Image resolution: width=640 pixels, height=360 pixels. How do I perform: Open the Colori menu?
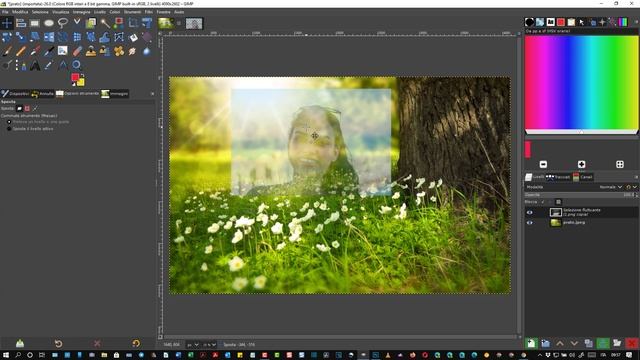coord(115,12)
